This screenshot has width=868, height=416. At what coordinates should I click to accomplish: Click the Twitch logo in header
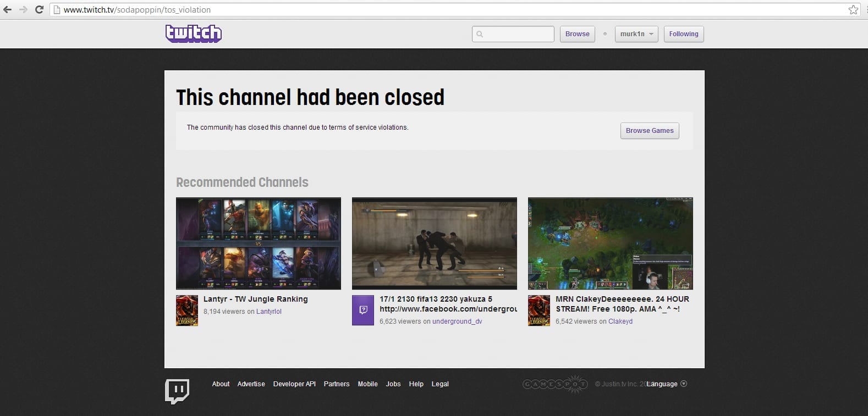(x=194, y=34)
